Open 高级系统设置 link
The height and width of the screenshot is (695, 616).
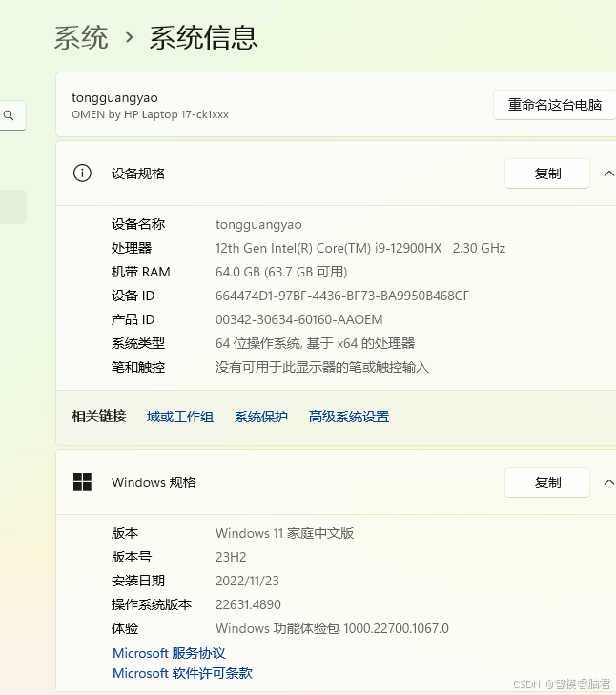pyautogui.click(x=349, y=417)
